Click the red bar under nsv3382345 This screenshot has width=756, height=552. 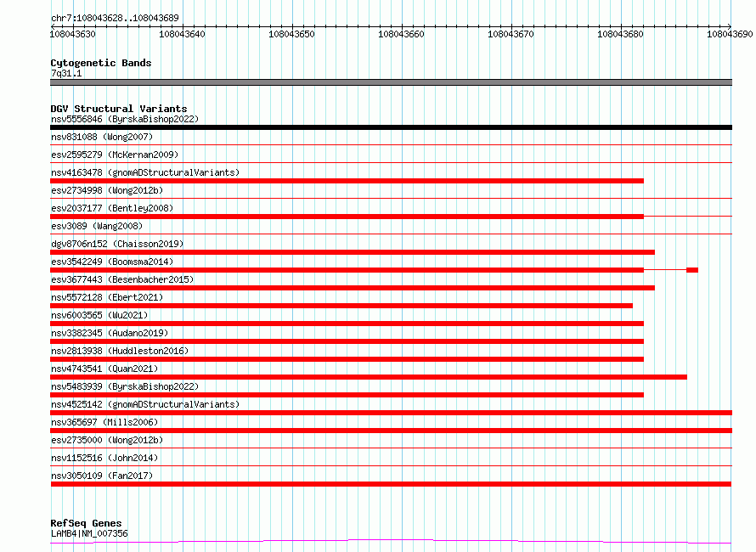point(347,341)
